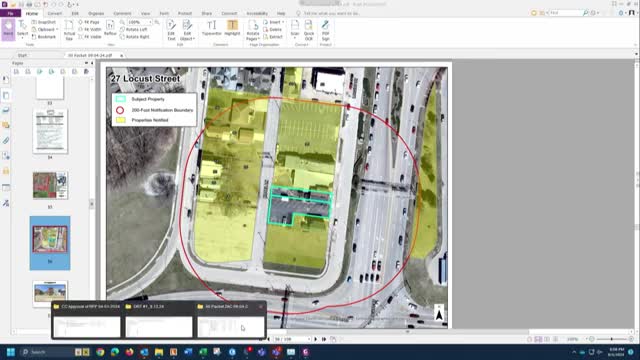
Task: Select page 54 thumbnail
Action: coord(50,131)
